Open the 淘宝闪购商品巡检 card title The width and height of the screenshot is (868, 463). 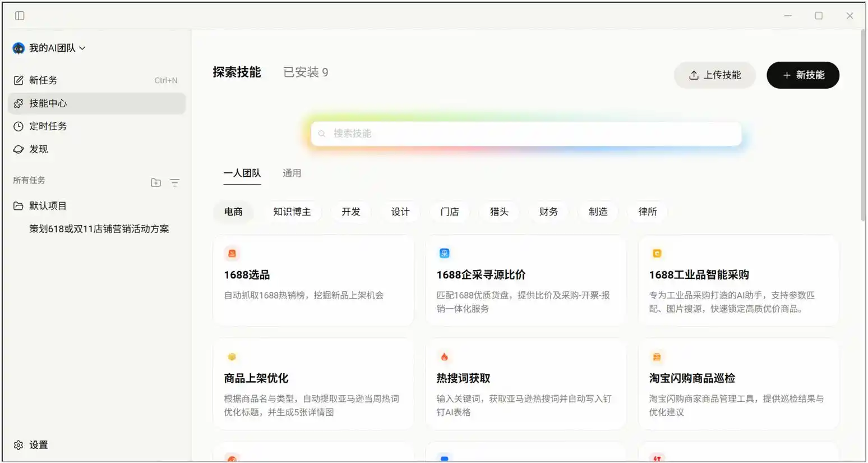[x=692, y=378]
